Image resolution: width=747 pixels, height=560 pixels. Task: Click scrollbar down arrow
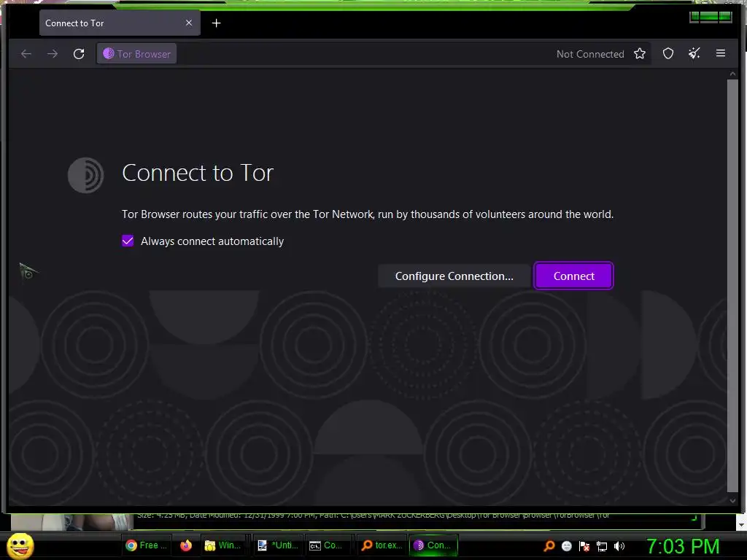[x=732, y=500]
